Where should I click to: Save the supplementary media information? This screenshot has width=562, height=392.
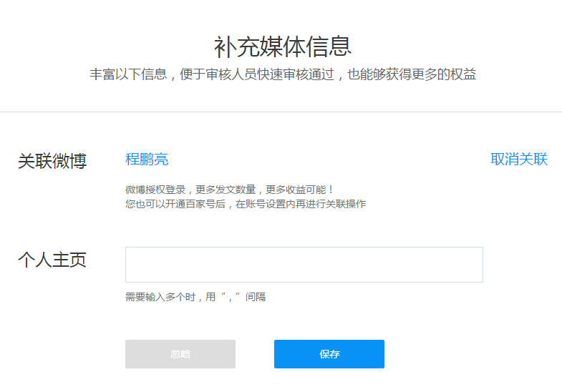tap(329, 354)
